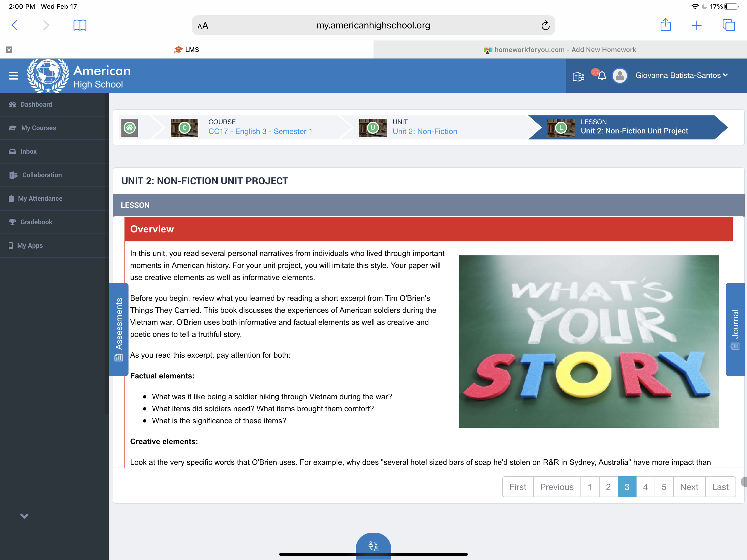Open CC17 - English 3 course link

point(260,132)
